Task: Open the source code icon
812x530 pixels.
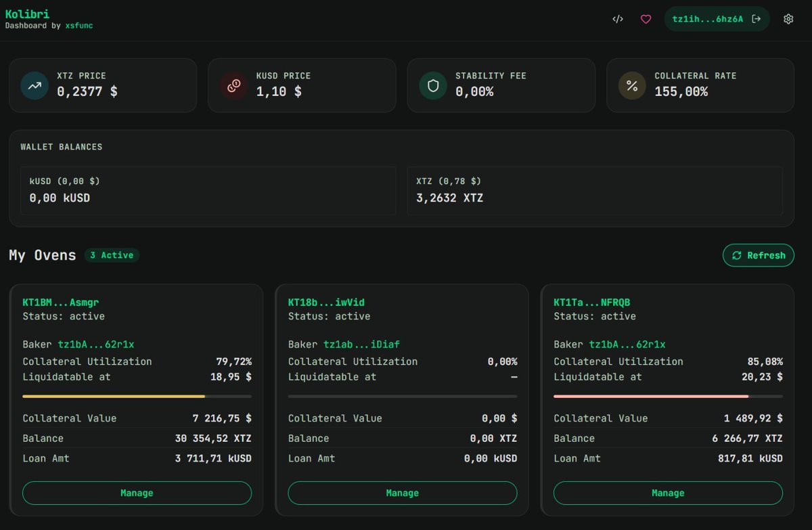Action: point(617,19)
